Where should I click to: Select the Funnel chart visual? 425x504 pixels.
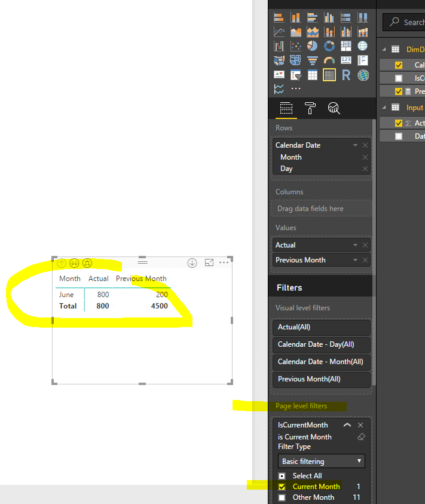click(313, 60)
